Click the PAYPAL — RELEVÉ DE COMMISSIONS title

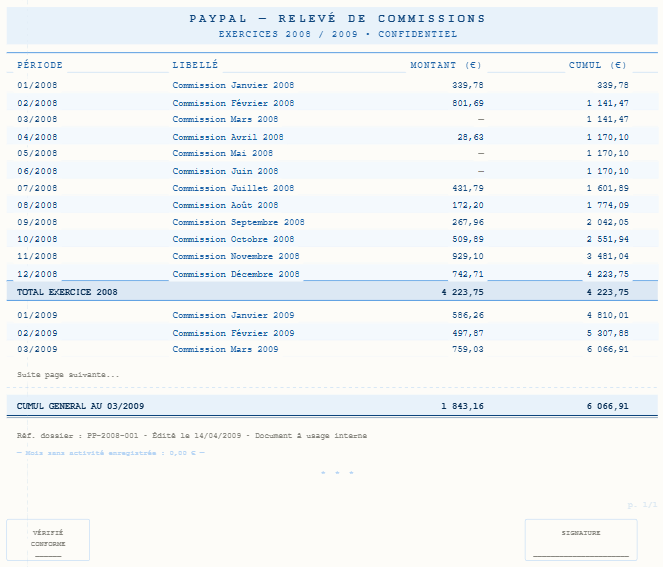pyautogui.click(x=337, y=19)
